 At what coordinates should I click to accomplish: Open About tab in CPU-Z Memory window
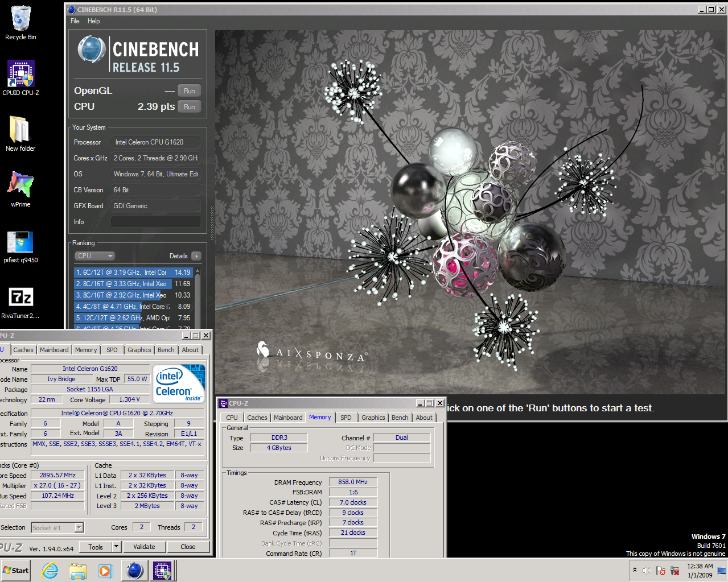click(424, 418)
